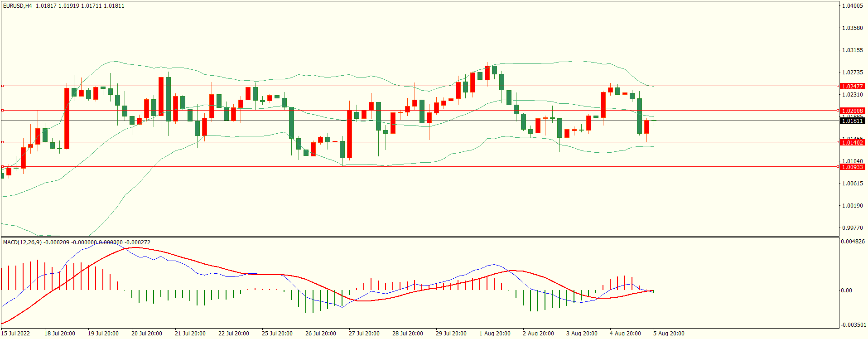This screenshot has width=868, height=339.
Task: Click the 1.03155 price axis label
Action: coord(852,50)
